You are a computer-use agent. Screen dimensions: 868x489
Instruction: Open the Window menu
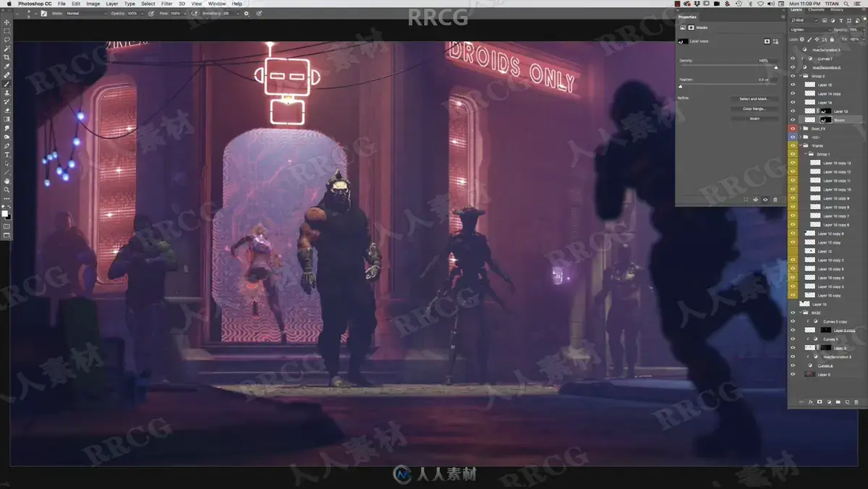point(217,4)
